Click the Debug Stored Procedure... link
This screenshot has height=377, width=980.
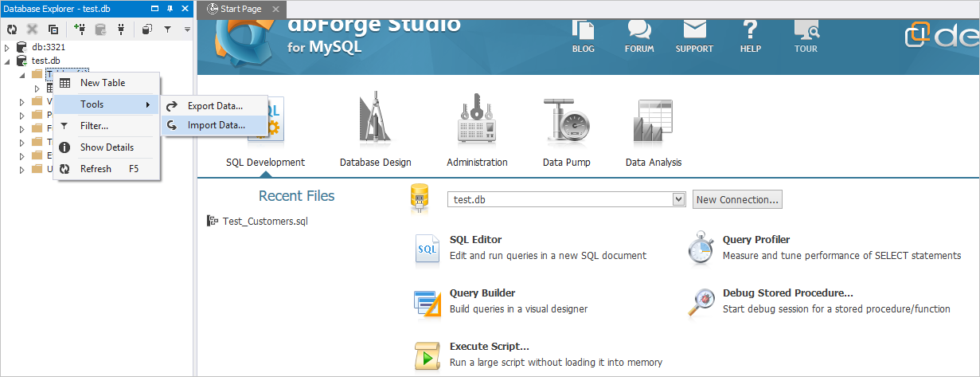788,293
